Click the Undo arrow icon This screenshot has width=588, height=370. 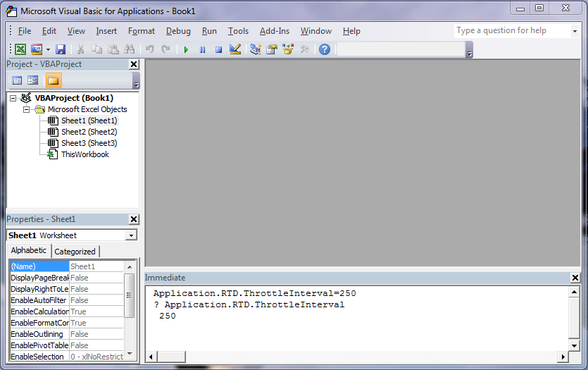[149, 49]
